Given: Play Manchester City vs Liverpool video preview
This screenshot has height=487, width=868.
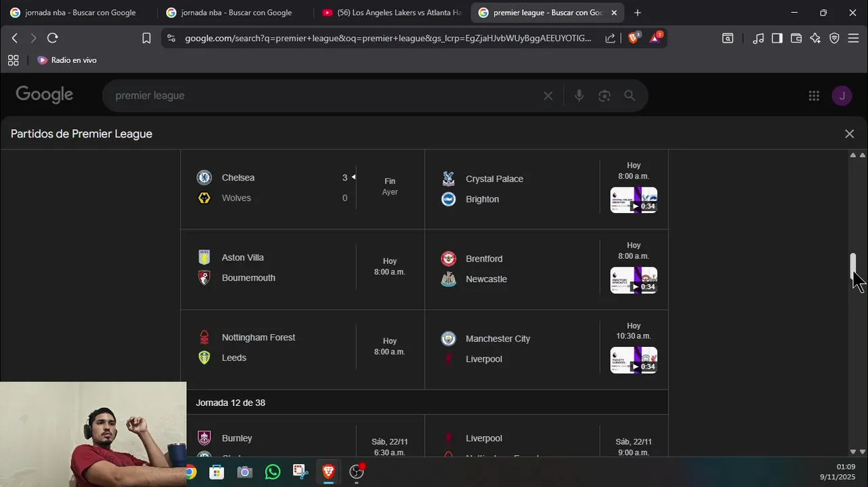Looking at the screenshot, I should pyautogui.click(x=634, y=360).
